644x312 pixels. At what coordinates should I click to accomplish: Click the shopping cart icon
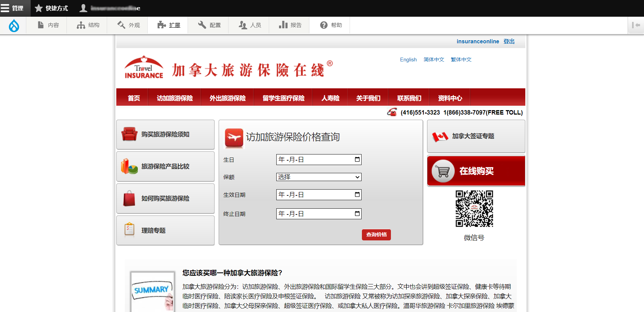tap(443, 171)
